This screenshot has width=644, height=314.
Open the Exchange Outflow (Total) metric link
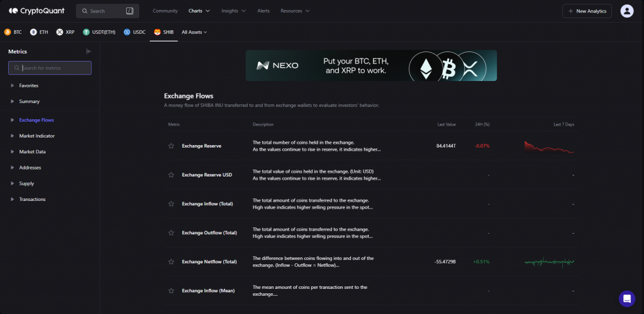click(209, 232)
